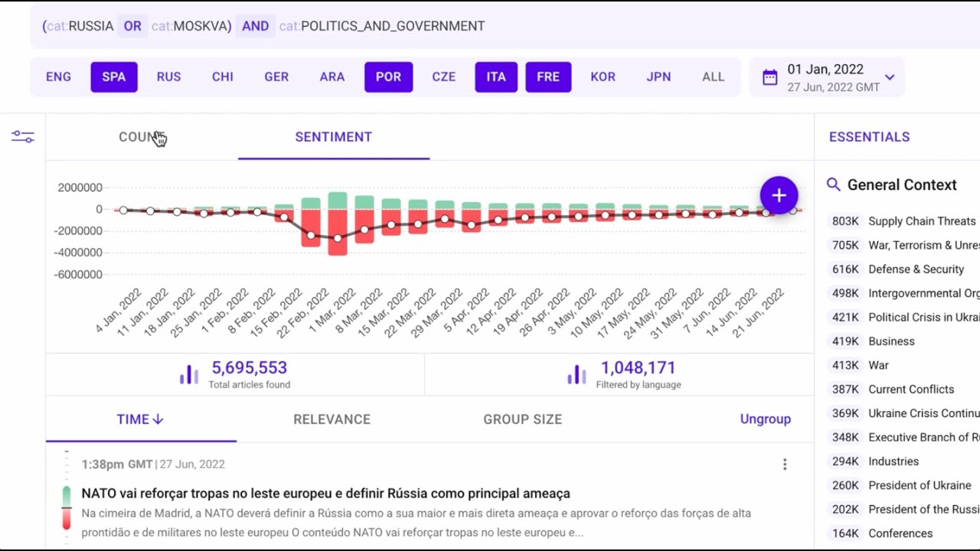Select the Supply Chain Threats context item
980x551 pixels.
click(921, 221)
